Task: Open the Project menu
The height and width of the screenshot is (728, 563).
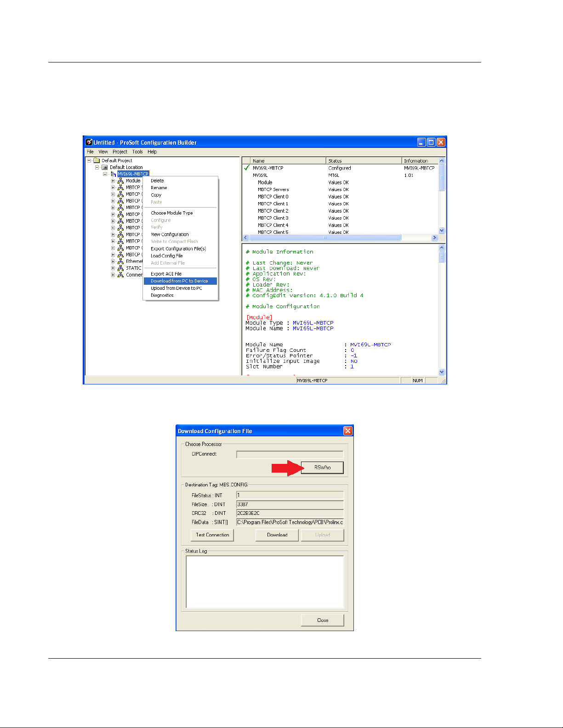Action: [120, 152]
